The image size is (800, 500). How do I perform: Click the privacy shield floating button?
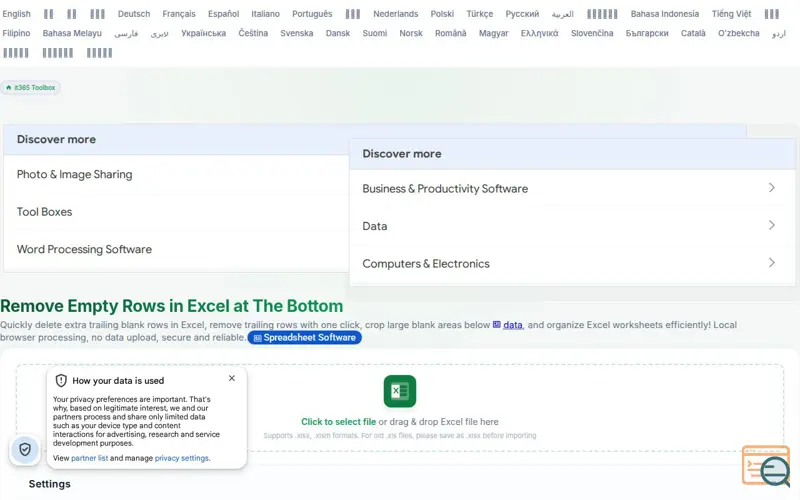(25, 449)
